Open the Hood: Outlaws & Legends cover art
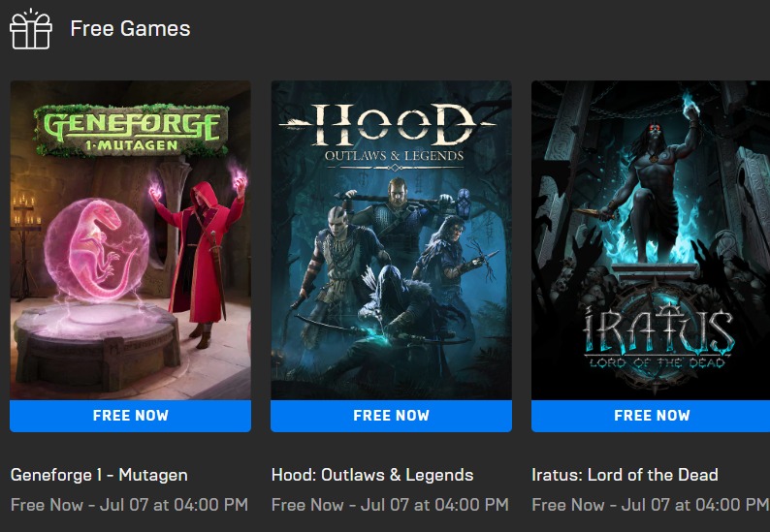Viewport: 770px width, 532px height. [392, 240]
